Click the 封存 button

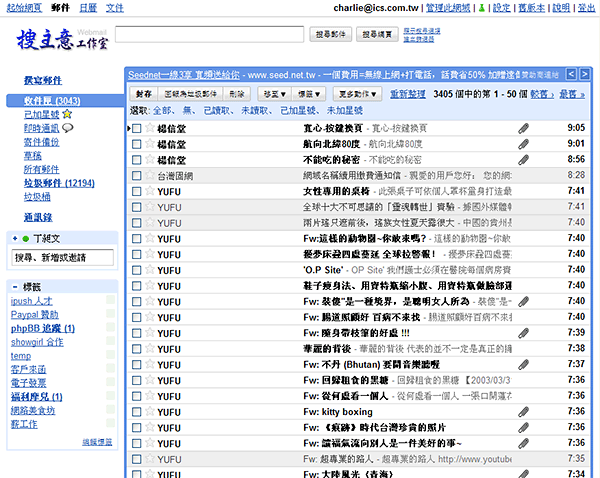(x=144, y=94)
